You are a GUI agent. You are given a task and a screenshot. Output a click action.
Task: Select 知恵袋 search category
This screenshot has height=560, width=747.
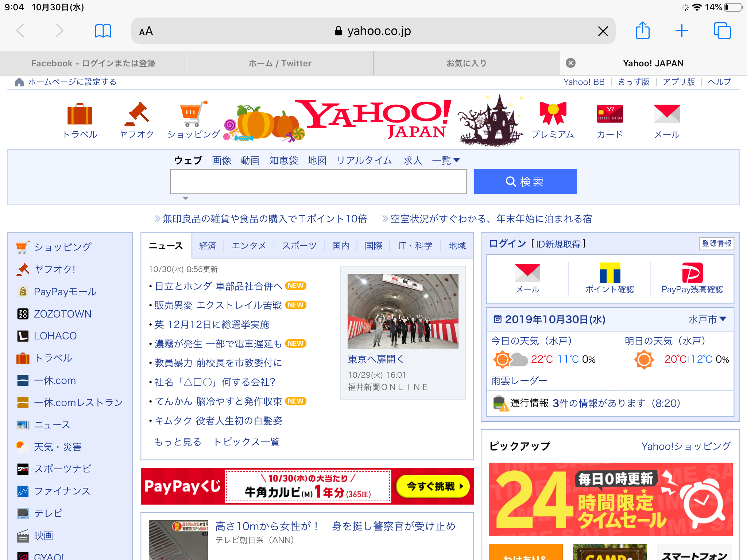pos(283,160)
